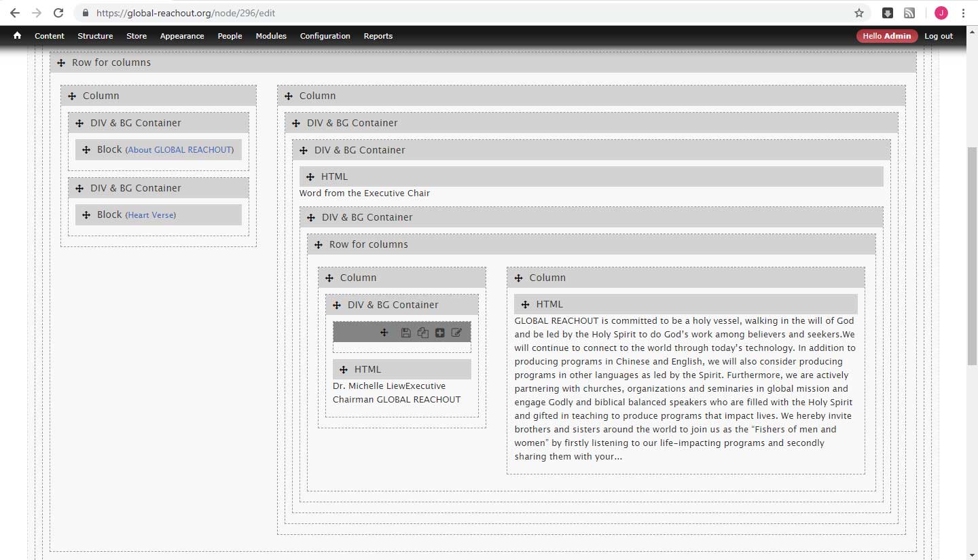The image size is (978, 560).
Task: Click move handle of Column holding Dr. Michelle Liew
Action: coord(329,278)
